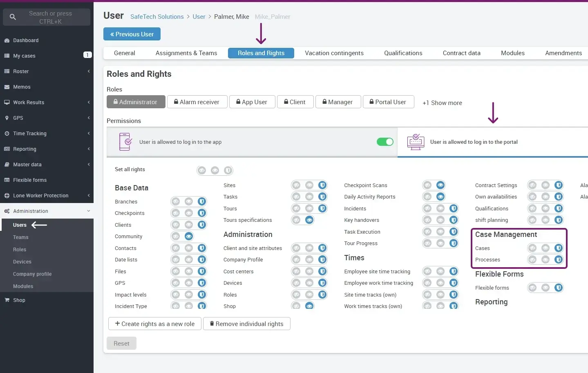Click the Previous User button
The width and height of the screenshot is (588, 373).
[132, 34]
